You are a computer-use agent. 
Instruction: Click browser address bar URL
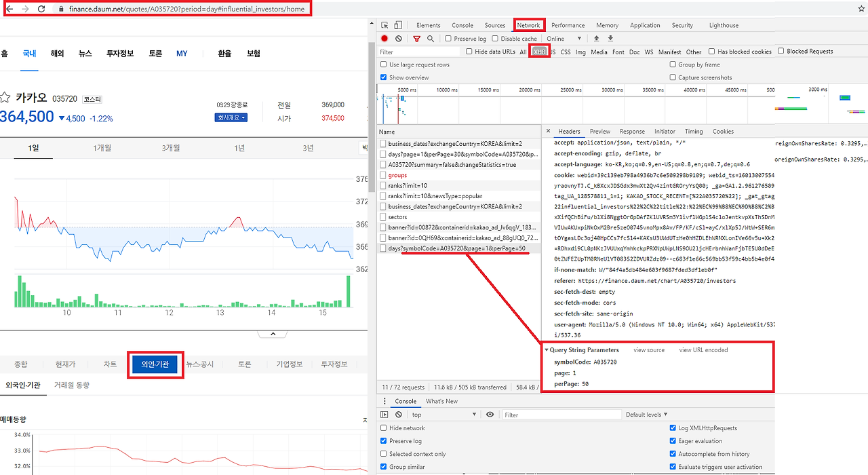tap(186, 9)
